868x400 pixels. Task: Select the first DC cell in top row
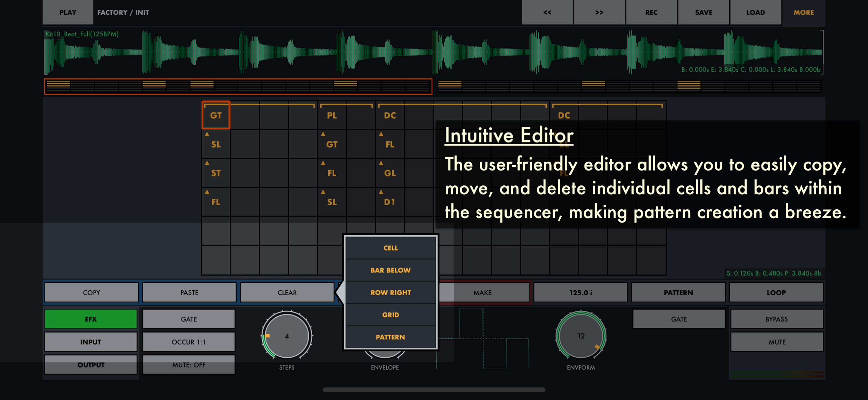pyautogui.click(x=390, y=115)
